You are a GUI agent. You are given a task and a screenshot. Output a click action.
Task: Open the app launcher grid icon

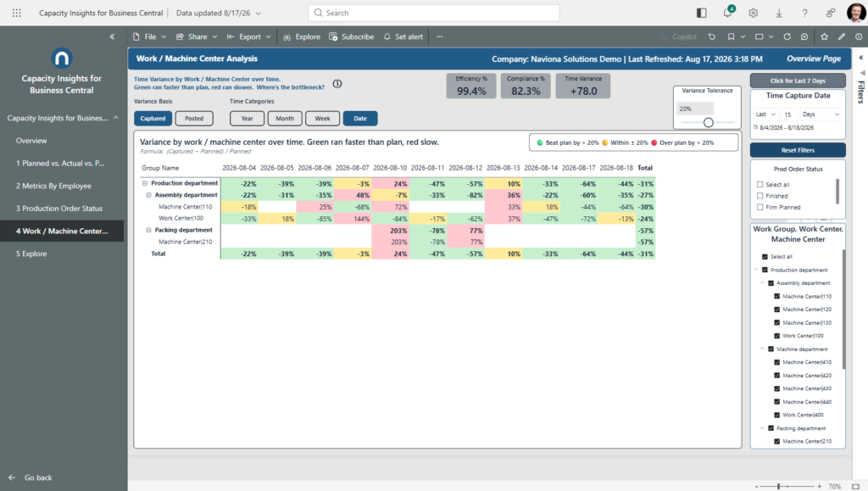tap(17, 13)
